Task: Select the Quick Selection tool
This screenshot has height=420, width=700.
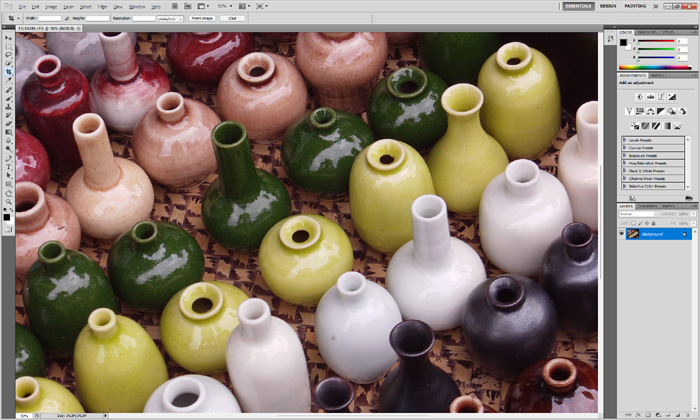Action: point(8,63)
